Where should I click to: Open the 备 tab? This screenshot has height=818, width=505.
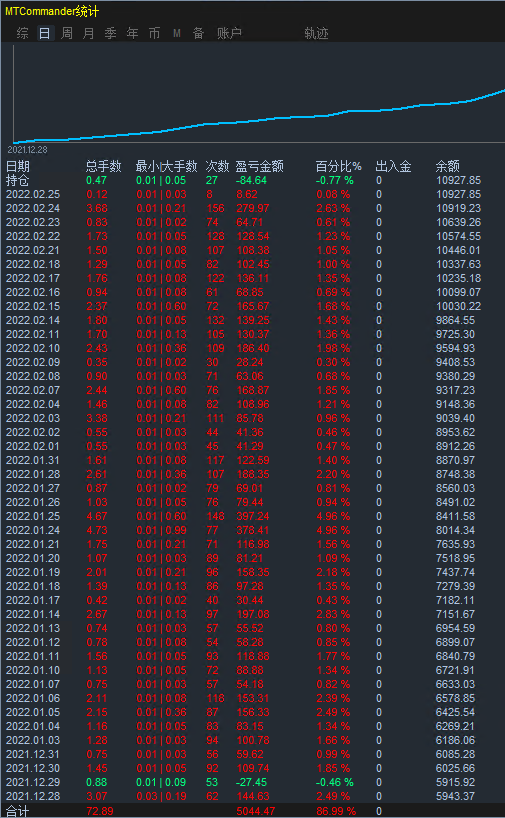198,33
